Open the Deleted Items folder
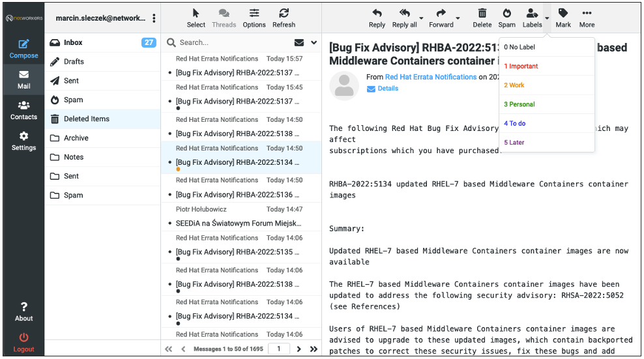Image resolution: width=644 pixels, height=359 pixels. 86,119
